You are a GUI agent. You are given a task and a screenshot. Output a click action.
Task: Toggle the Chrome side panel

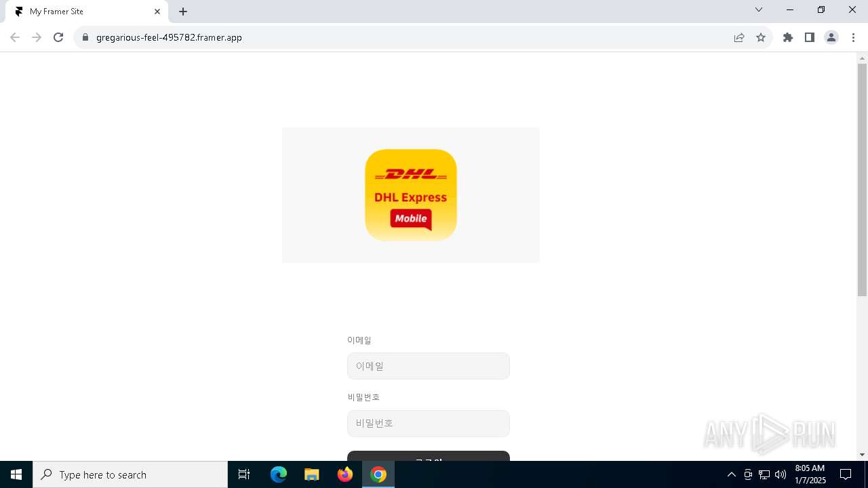pos(810,37)
